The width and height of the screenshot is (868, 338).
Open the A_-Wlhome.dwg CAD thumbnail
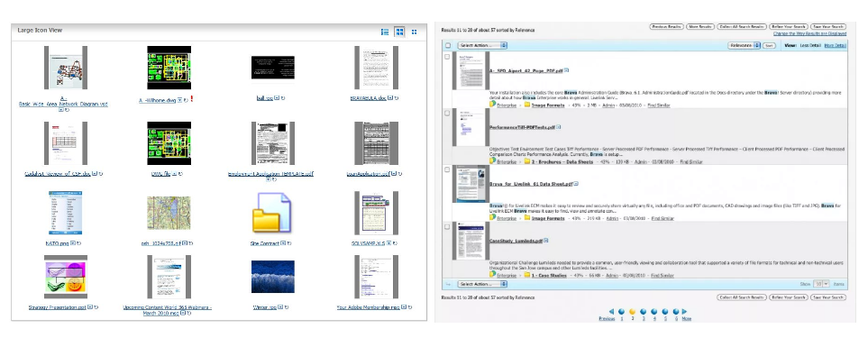[x=169, y=68]
